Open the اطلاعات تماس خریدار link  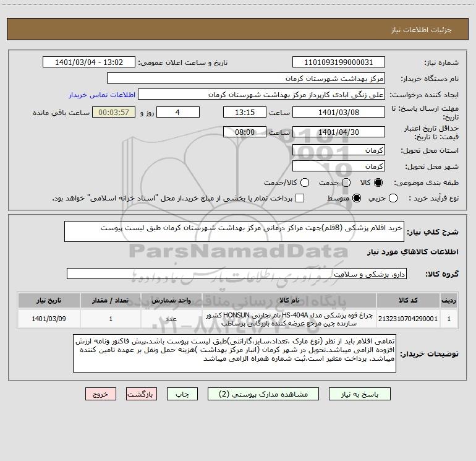[x=102, y=95]
